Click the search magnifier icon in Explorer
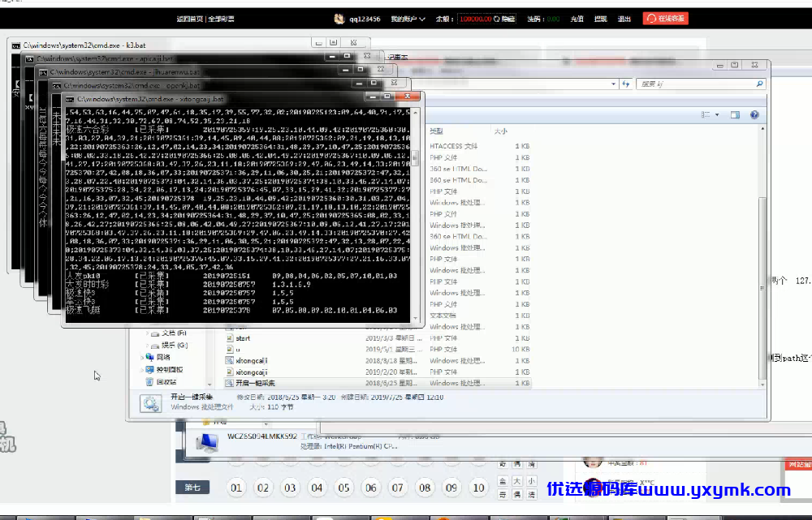 tap(759, 84)
